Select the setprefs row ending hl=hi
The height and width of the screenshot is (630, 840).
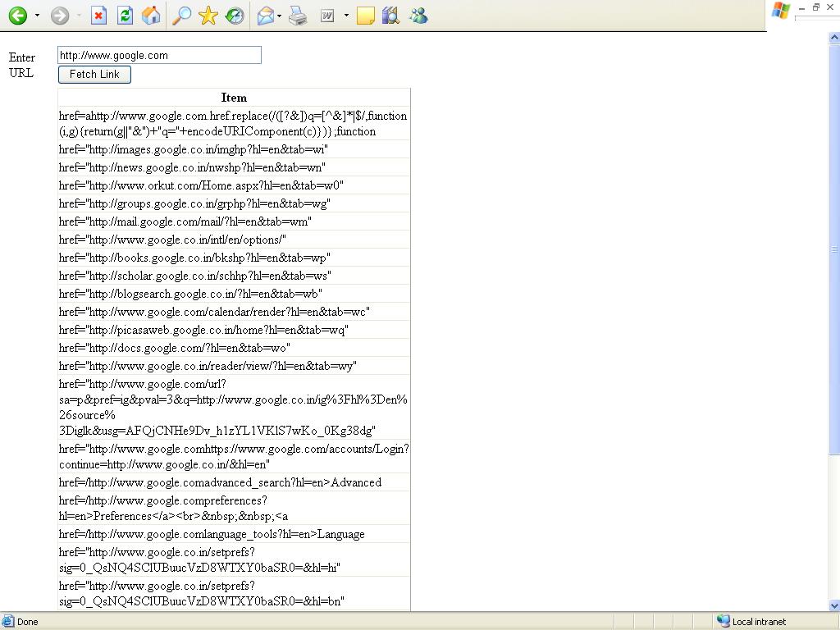point(234,559)
